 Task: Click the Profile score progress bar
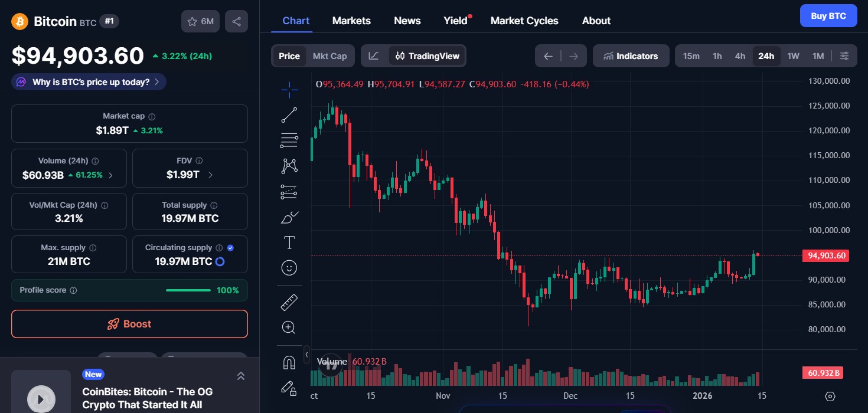click(188, 290)
